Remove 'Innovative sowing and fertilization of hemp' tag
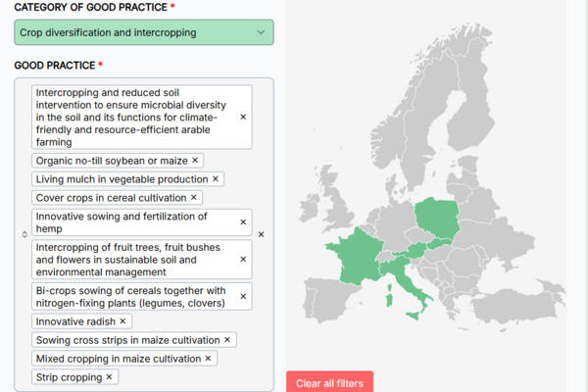This screenshot has height=392, width=588. [243, 222]
